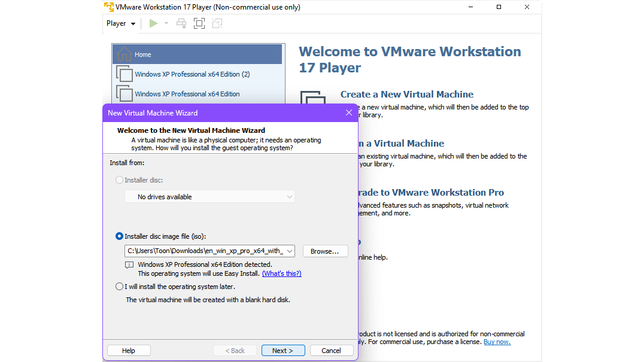
Task: Click the Home house icon
Action: click(124, 54)
